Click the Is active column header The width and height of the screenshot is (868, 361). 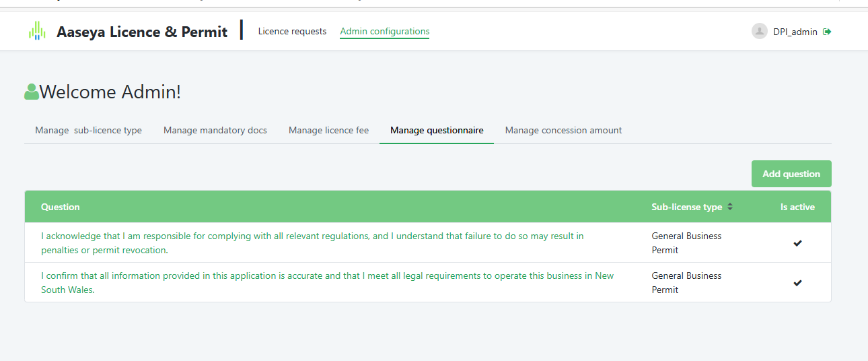tap(797, 207)
